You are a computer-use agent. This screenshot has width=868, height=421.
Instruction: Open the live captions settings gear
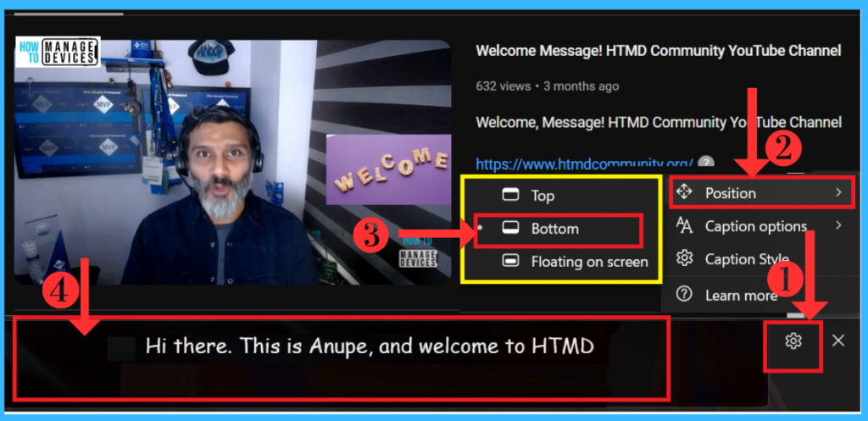click(x=793, y=341)
